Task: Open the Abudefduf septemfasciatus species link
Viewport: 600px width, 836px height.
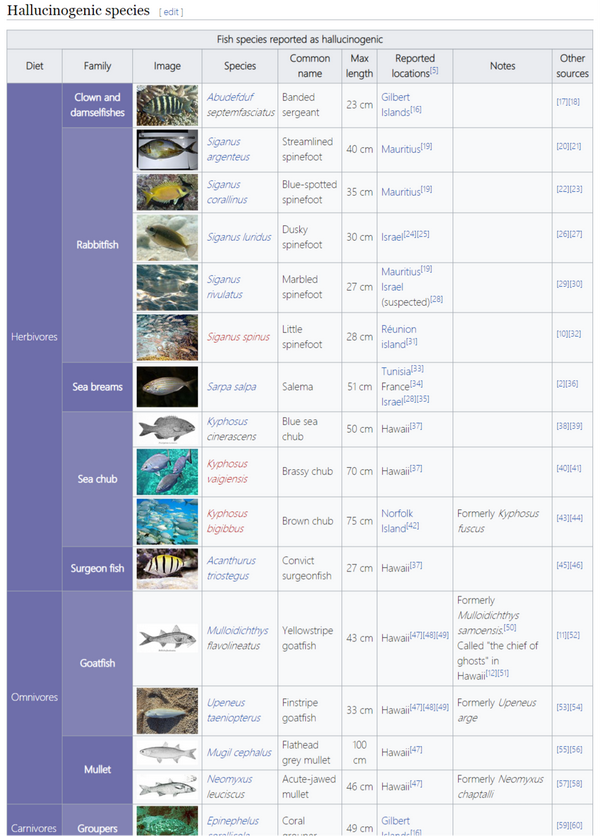Action: coord(241,104)
